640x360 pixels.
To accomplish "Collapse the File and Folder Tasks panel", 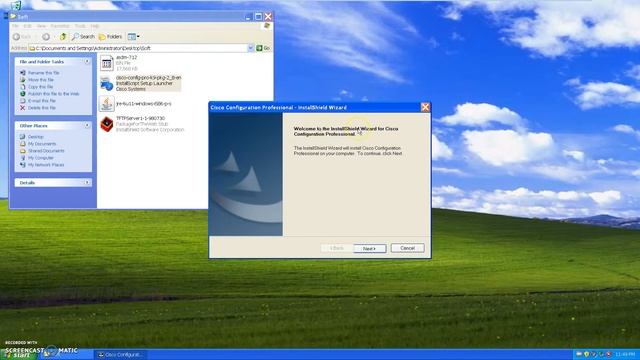I will pyautogui.click(x=87, y=62).
